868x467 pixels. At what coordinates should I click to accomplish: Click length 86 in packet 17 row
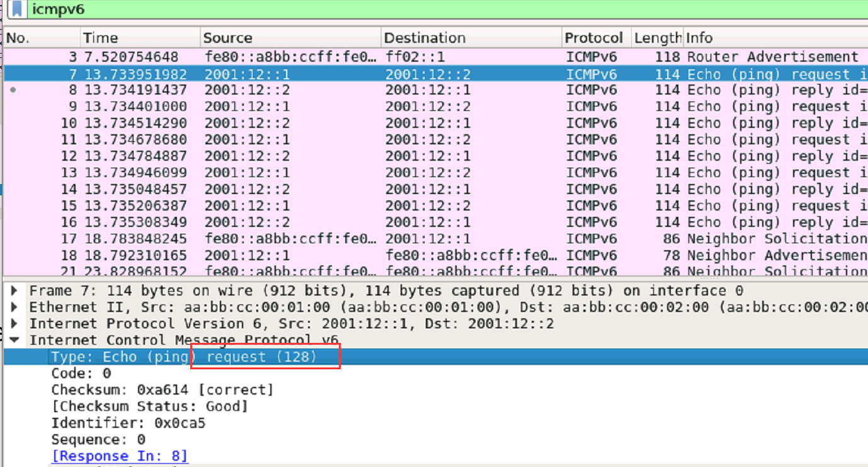671,238
